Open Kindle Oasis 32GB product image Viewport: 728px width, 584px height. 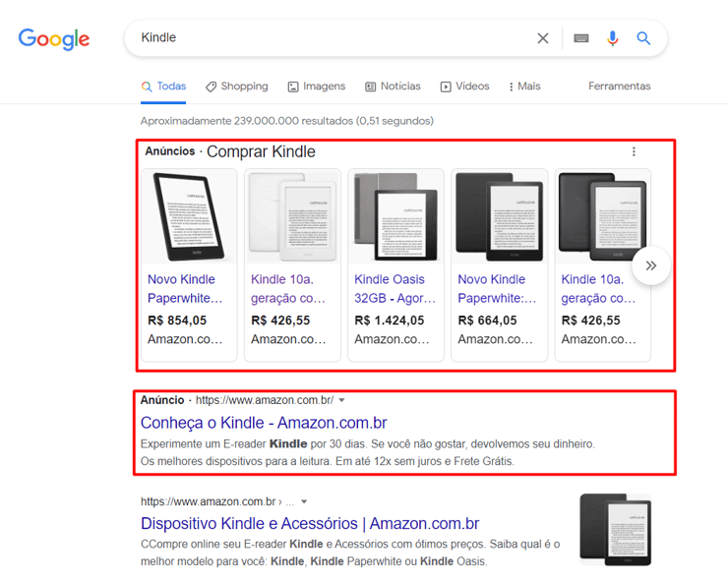pyautogui.click(x=396, y=216)
